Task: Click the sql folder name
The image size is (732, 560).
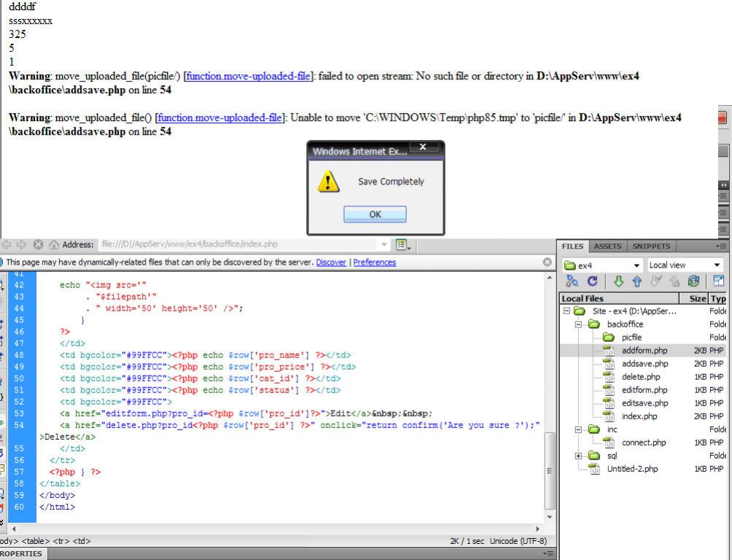Action: coord(612,456)
